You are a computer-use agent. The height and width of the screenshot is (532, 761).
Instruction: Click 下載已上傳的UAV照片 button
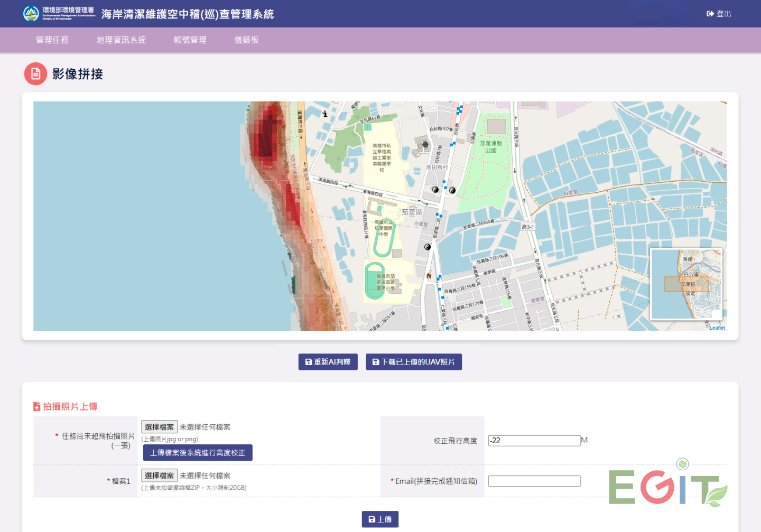414,362
